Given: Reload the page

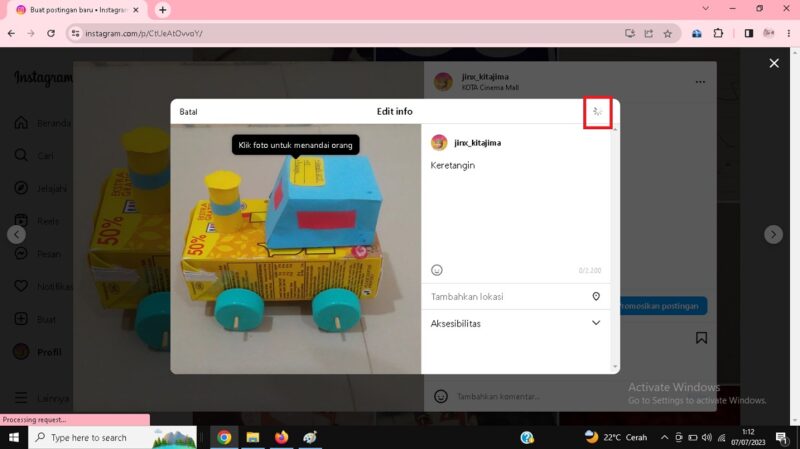Looking at the screenshot, I should tap(51, 33).
